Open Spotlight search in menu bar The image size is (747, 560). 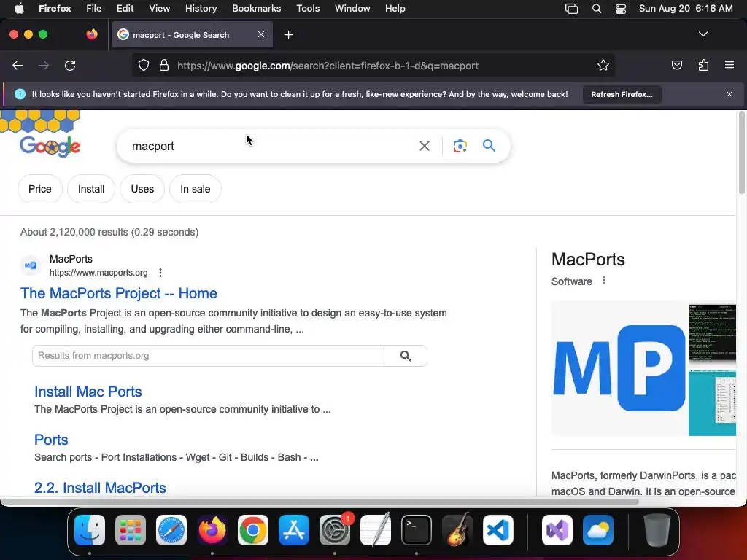coord(597,9)
